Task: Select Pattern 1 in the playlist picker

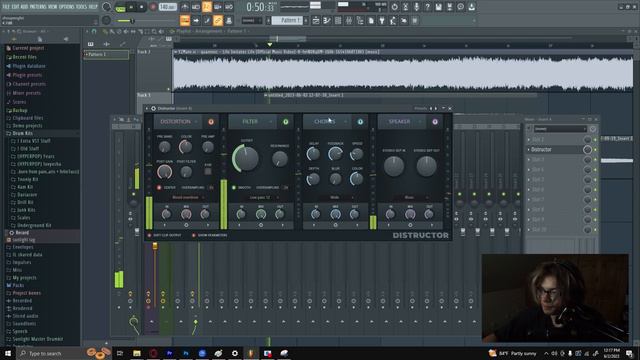Action: pyautogui.click(x=106, y=54)
